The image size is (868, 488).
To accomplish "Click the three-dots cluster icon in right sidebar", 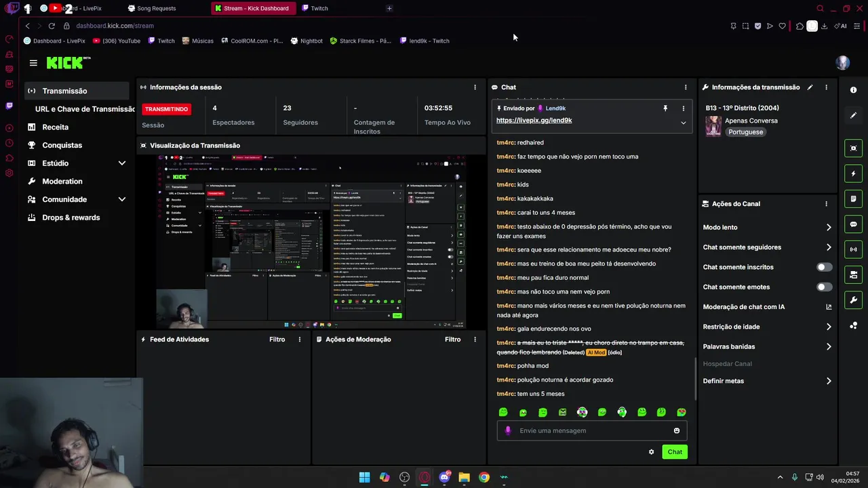I will [853, 325].
